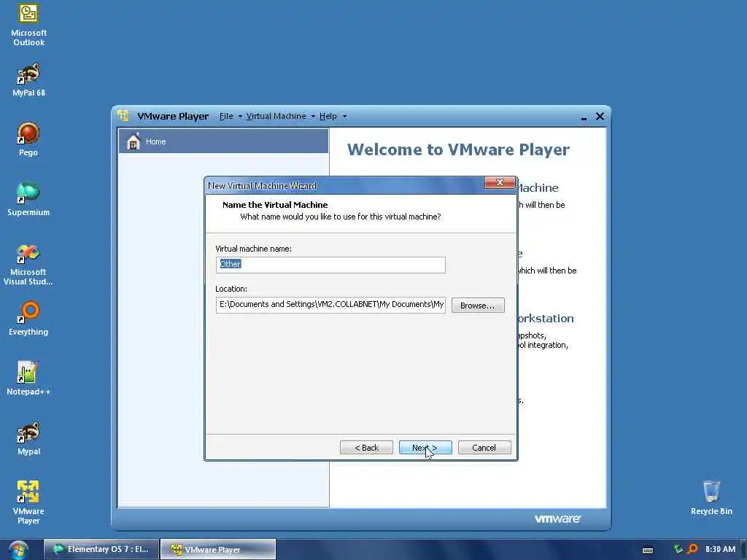Click the 'Name the Virtual Machine' heading
The image size is (747, 560).
coord(275,205)
